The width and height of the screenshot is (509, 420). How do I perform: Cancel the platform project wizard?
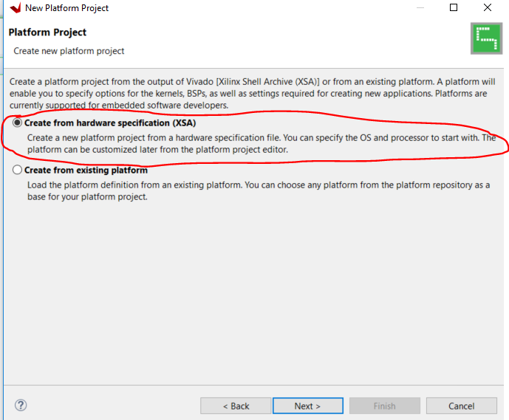(x=461, y=406)
